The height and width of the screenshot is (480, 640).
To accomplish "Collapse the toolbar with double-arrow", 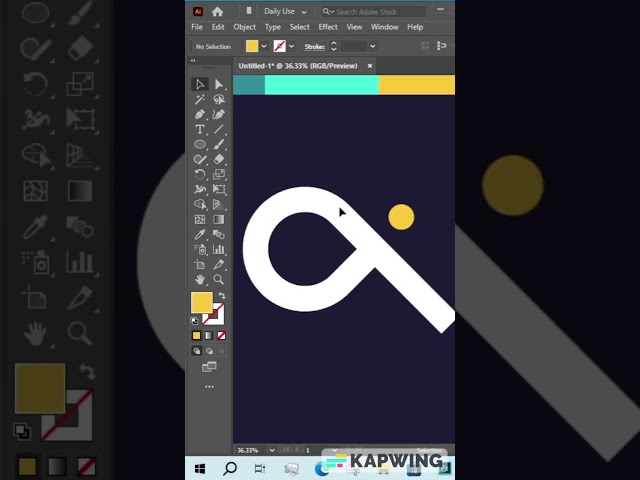I will tap(193, 60).
